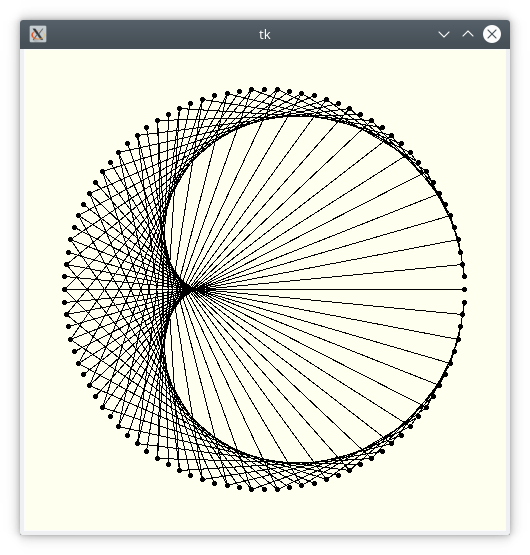530x555 pixels.
Task: Select the dot just above the rightmost dot
Action: click(465, 276)
